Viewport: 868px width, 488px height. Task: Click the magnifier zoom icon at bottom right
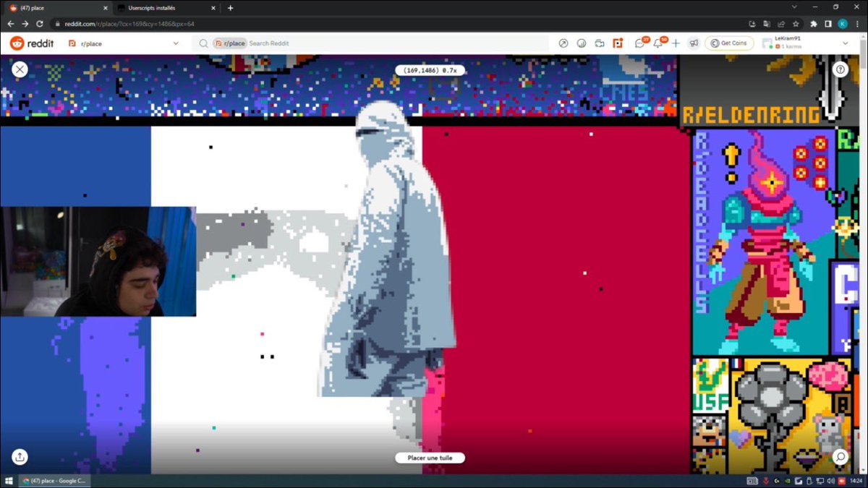click(x=840, y=457)
